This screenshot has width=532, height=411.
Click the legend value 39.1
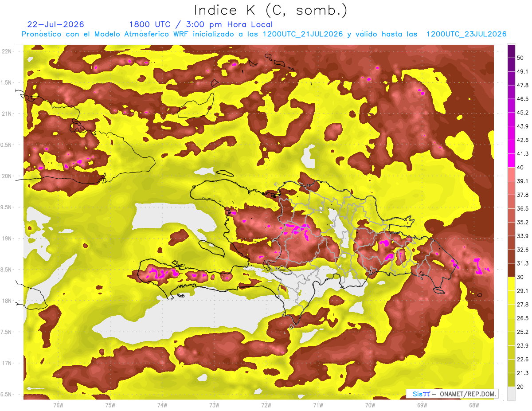pos(522,181)
